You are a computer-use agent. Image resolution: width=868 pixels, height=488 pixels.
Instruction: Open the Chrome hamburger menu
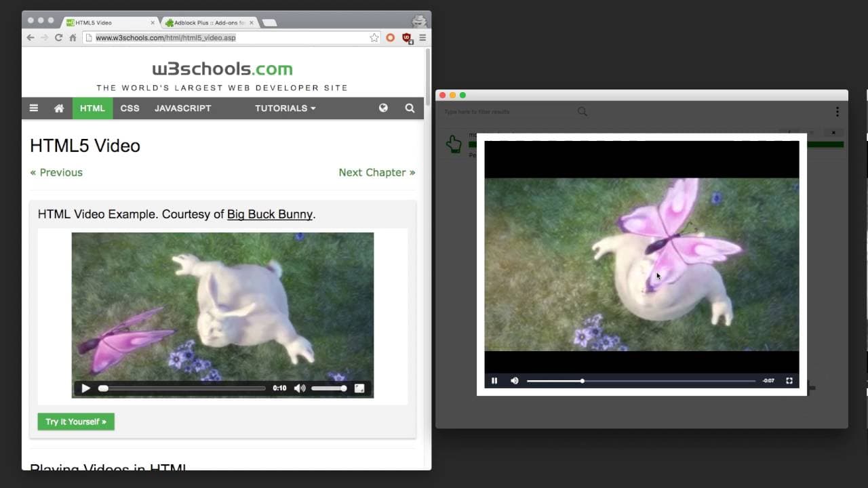pyautogui.click(x=422, y=38)
